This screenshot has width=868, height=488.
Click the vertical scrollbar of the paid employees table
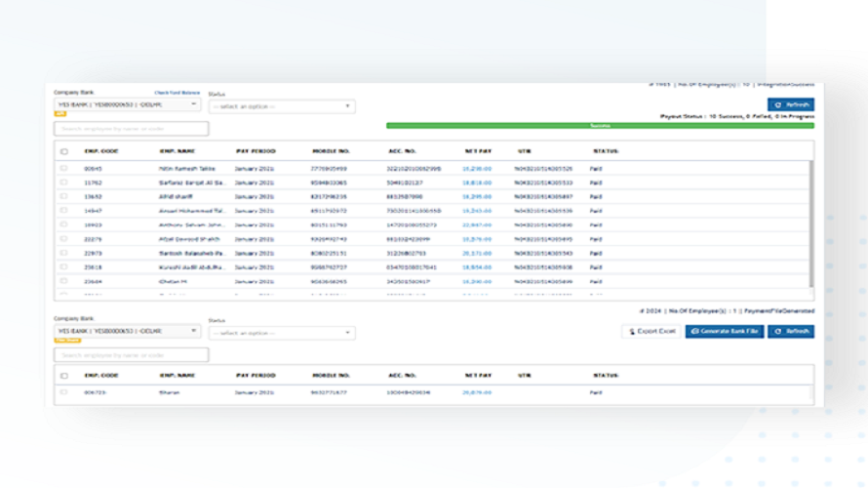811,215
